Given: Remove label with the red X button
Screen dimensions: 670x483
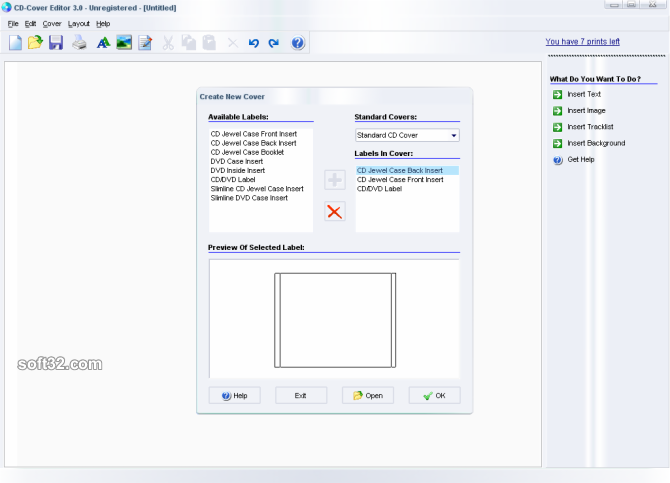Looking at the screenshot, I should click(335, 211).
